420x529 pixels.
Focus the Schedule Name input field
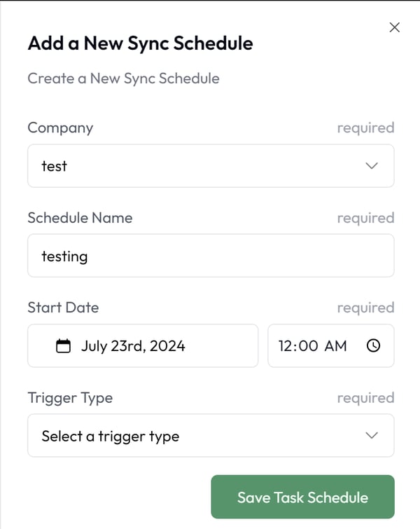211,255
